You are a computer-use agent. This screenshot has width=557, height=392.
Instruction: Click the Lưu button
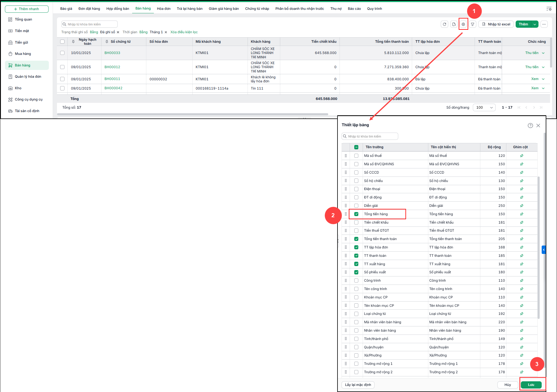531,385
